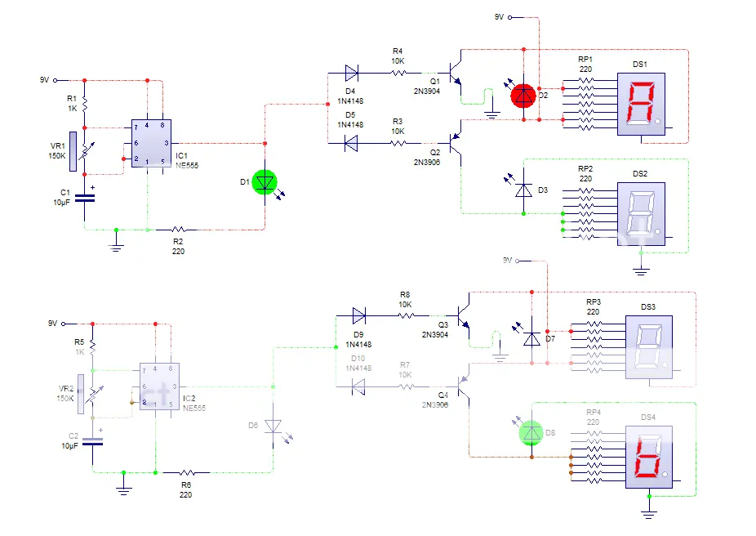Viewport: 756px width, 536px height.
Task: Select resistor R2 symbol
Action: click(x=179, y=230)
